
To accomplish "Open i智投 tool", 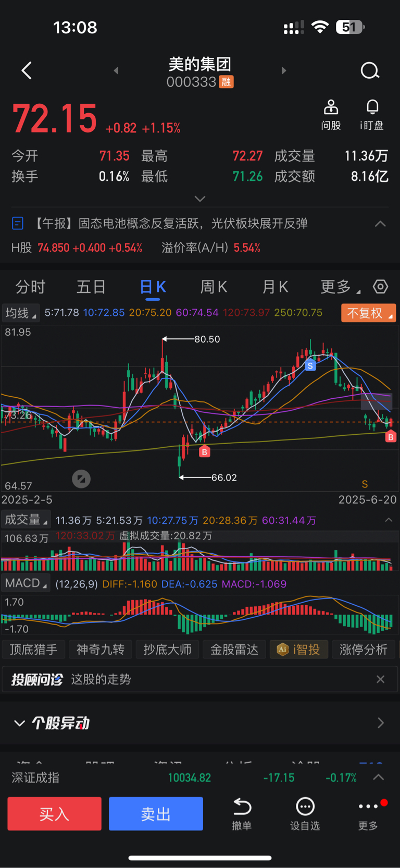I will pyautogui.click(x=299, y=650).
